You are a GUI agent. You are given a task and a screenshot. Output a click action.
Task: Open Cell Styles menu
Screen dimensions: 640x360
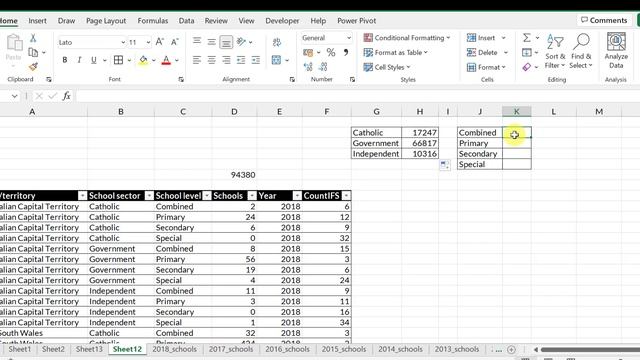point(387,67)
